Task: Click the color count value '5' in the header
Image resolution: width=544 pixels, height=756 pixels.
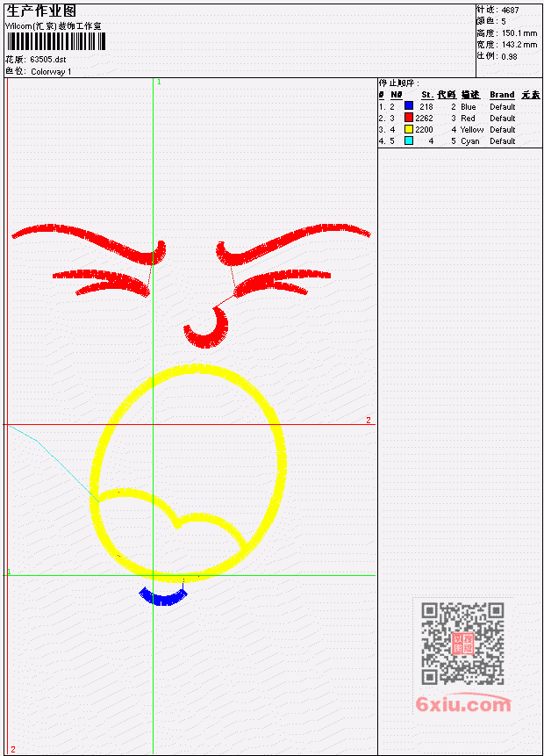Action: (503, 22)
